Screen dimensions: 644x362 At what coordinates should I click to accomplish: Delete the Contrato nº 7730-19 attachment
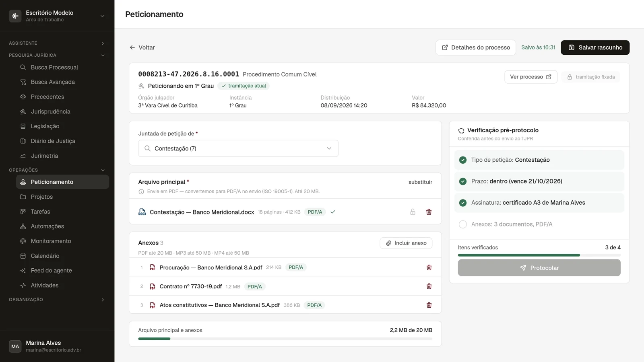(x=429, y=286)
